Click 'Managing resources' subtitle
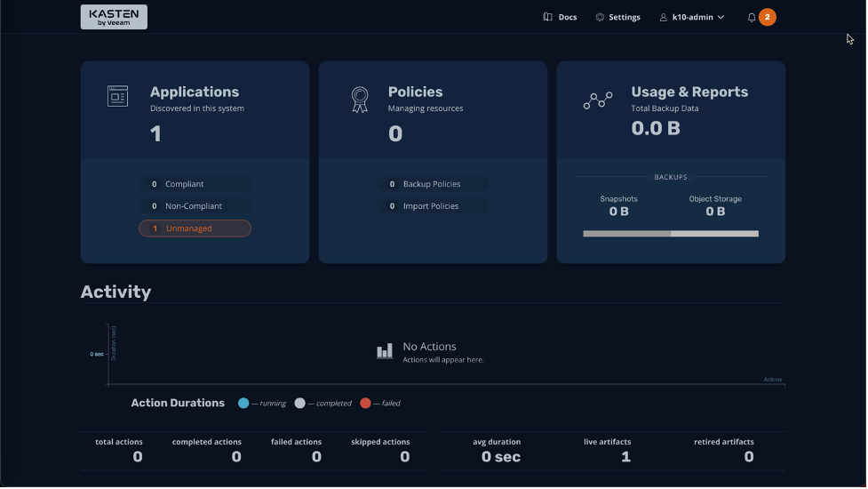 click(426, 108)
